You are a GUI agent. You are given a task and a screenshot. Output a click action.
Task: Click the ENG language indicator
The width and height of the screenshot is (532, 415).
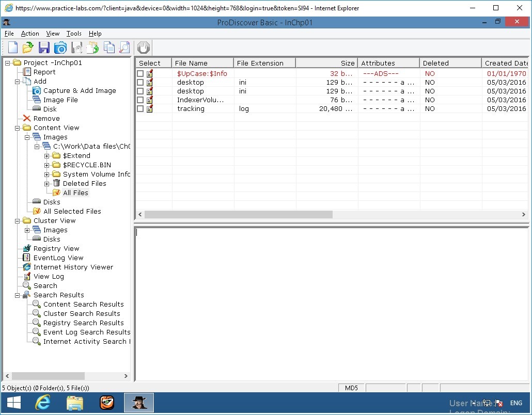516,403
